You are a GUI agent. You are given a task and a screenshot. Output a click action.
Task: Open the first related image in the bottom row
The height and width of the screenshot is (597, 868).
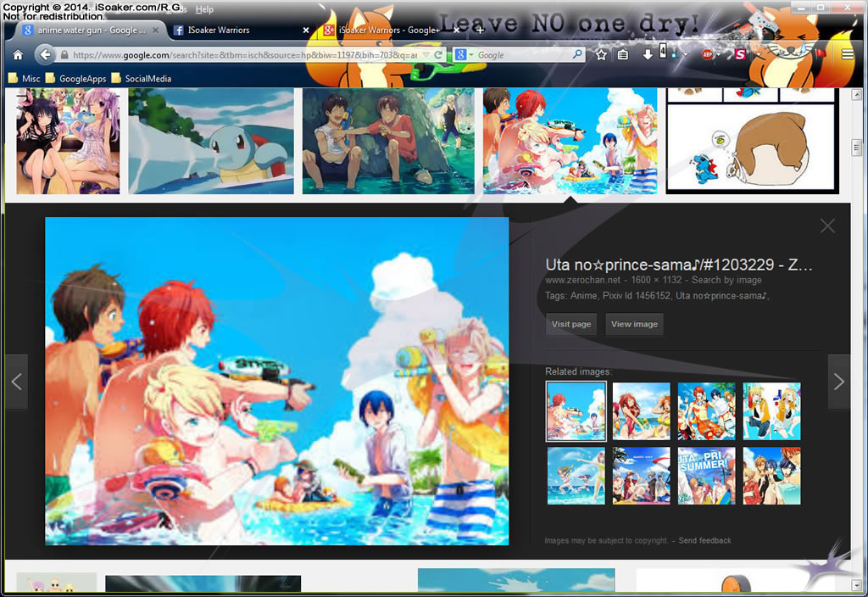pos(576,476)
